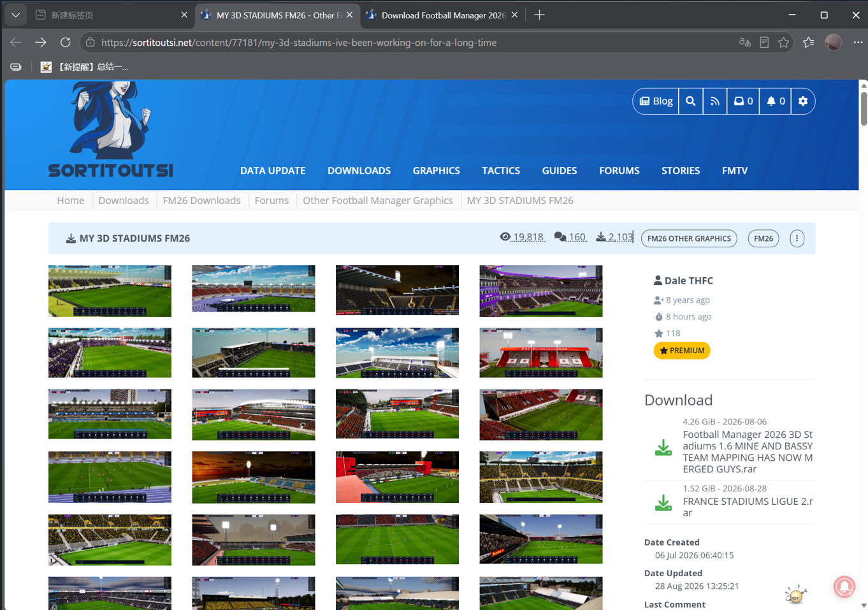Click the red chat bubble widget
Viewport: 868px width, 610px height.
844,586
